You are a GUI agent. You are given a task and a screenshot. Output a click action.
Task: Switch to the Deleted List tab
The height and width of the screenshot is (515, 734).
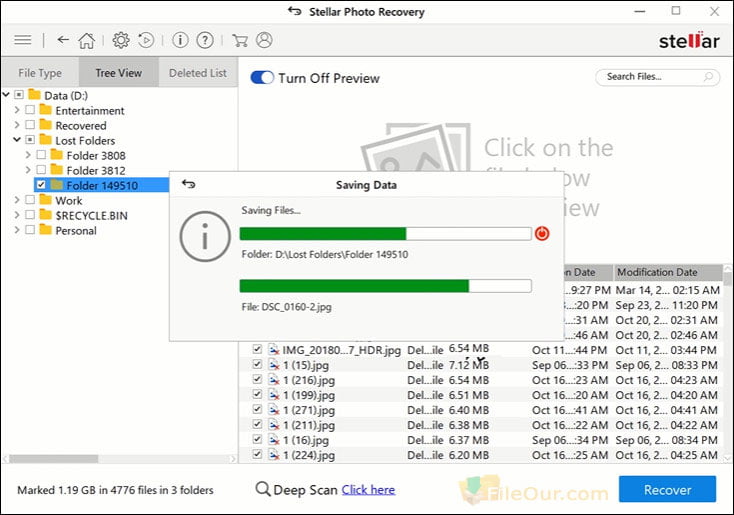pos(198,73)
